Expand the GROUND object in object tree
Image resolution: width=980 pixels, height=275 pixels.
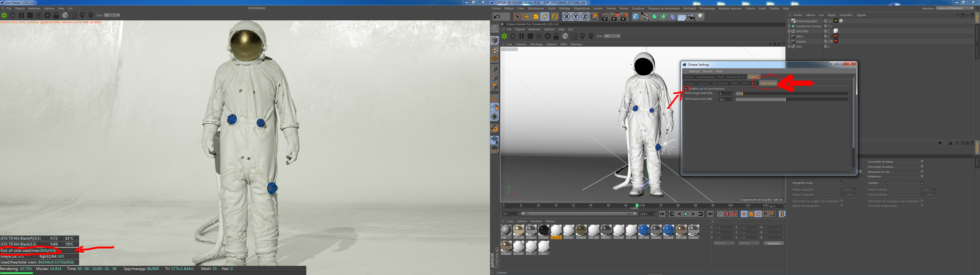click(789, 31)
